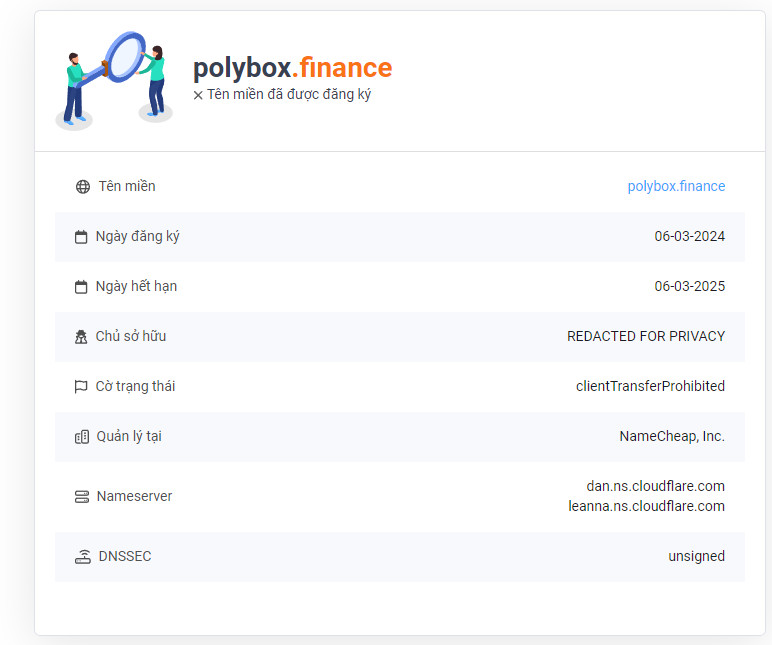Click the polybox.finance heading title
772x645 pixels.
292,67
